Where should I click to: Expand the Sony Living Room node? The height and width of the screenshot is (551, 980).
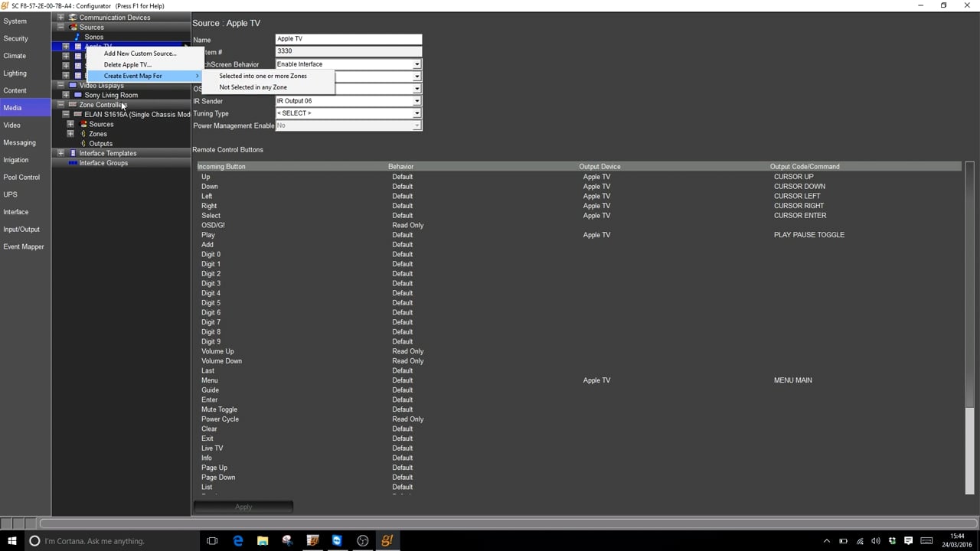(x=66, y=95)
